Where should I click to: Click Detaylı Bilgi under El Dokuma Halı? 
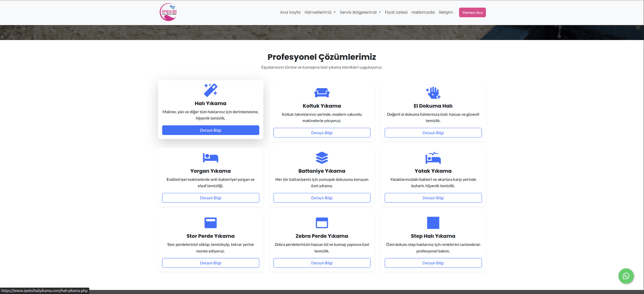point(433,133)
